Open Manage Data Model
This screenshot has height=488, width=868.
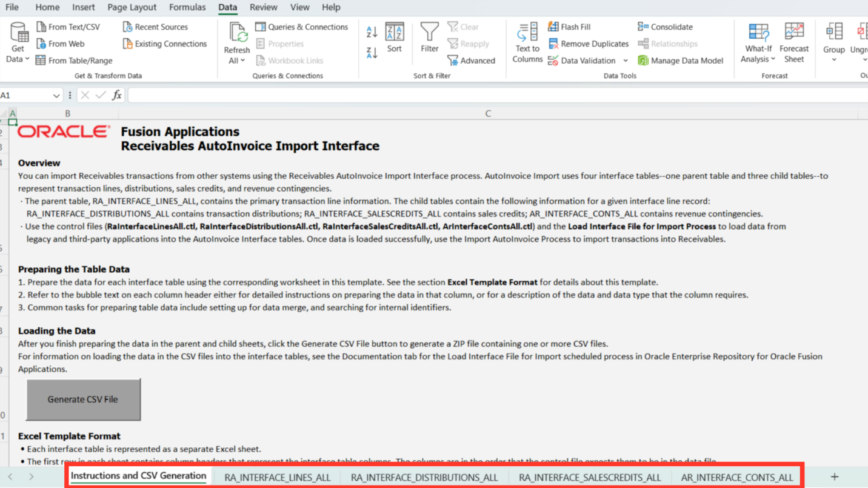[681, 61]
